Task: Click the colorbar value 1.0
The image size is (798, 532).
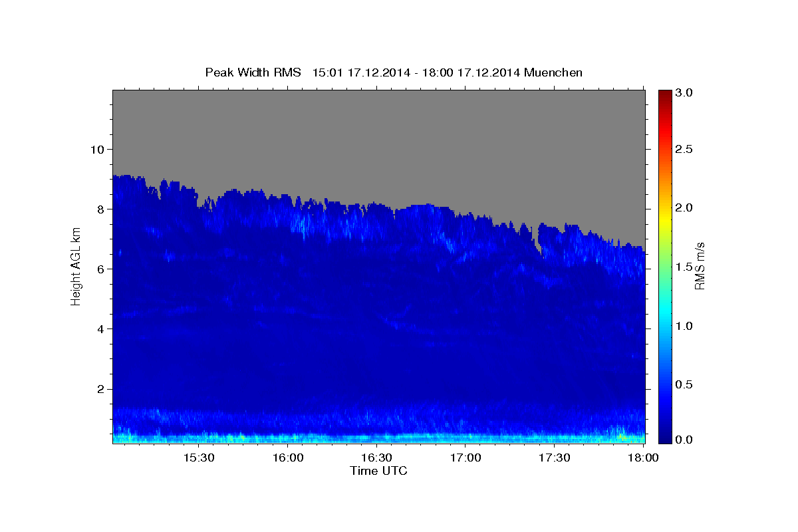Action: 685,326
